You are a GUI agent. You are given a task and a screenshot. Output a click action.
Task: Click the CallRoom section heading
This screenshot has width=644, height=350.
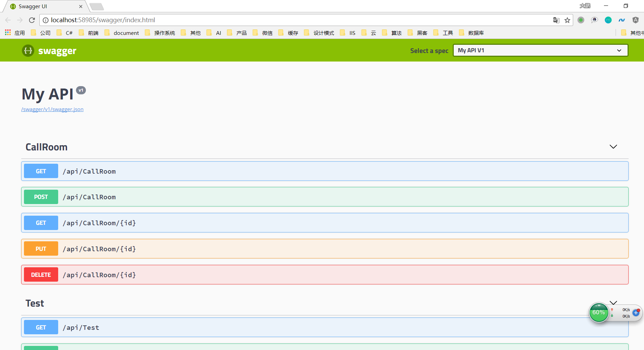[x=47, y=147]
